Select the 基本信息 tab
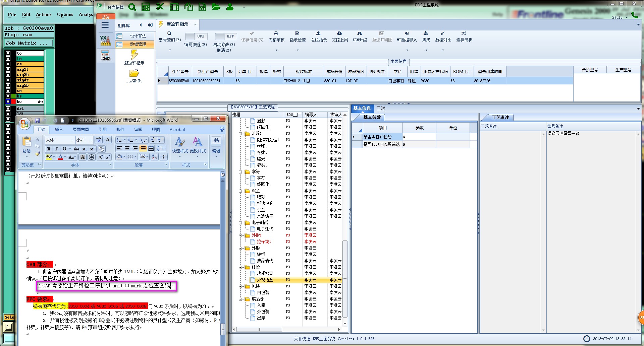Viewport: 644px width, 346px height. pyautogui.click(x=362, y=109)
